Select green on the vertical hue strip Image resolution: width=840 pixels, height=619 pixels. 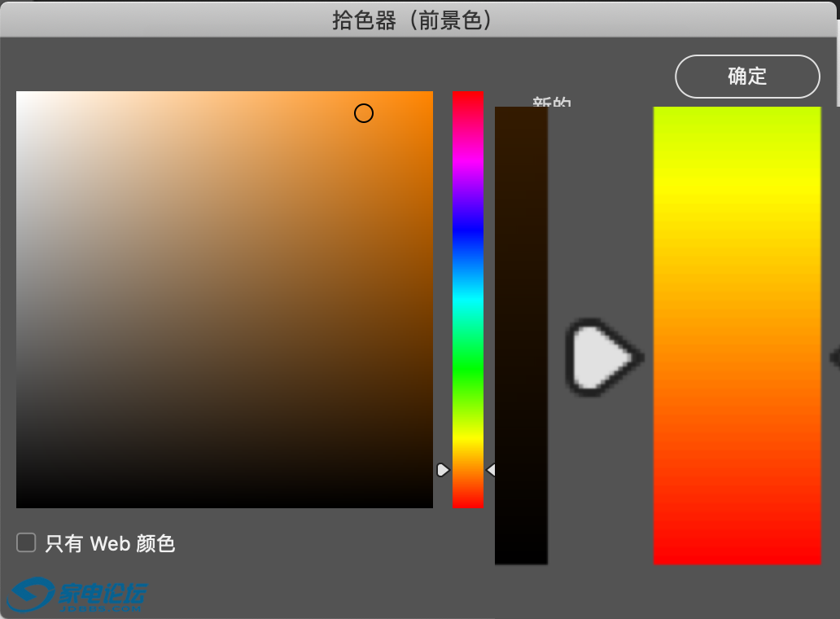[x=468, y=371]
